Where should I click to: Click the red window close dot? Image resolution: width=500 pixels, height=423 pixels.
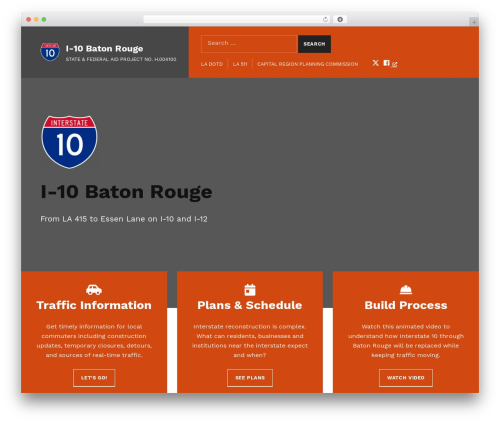29,20
